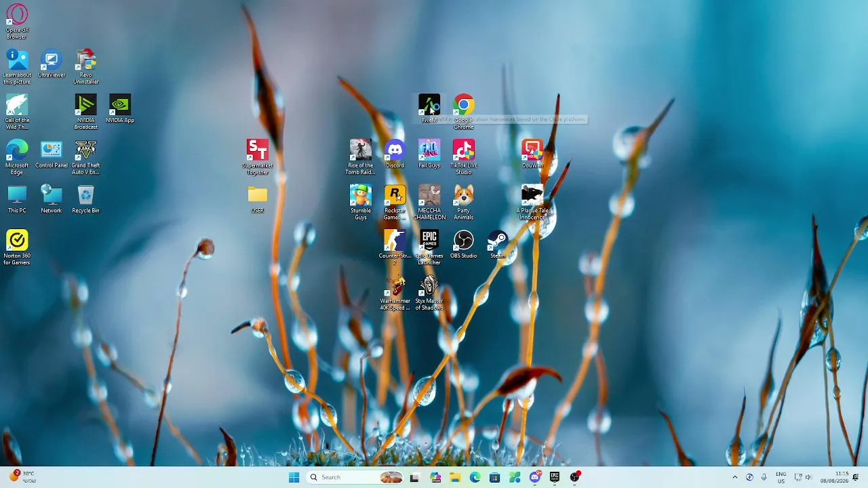Screen dimensions: 868x488
Task: Open Microsoft Copilot HDR taskbar icon
Action: tap(435, 477)
